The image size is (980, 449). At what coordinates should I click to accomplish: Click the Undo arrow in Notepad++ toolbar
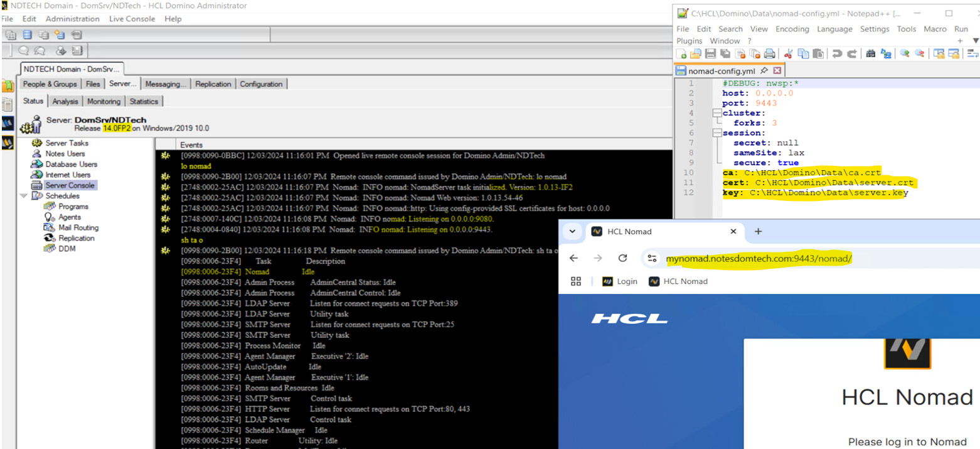pyautogui.click(x=837, y=53)
